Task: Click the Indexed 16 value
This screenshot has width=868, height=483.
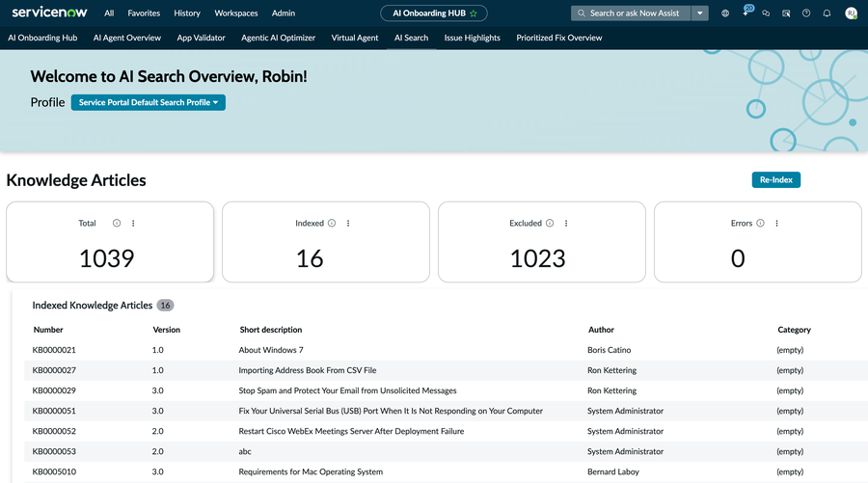Action: (310, 258)
